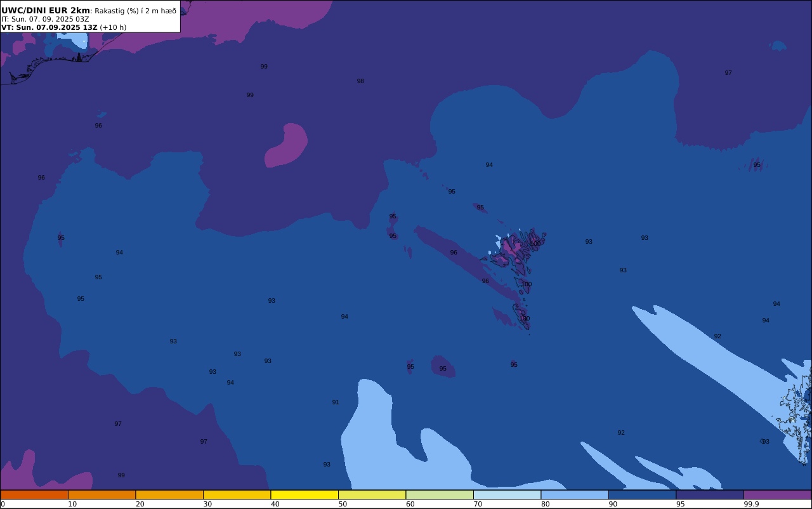Click the '80' legend tick label
Image resolution: width=812 pixels, height=509 pixels.
[x=546, y=504]
